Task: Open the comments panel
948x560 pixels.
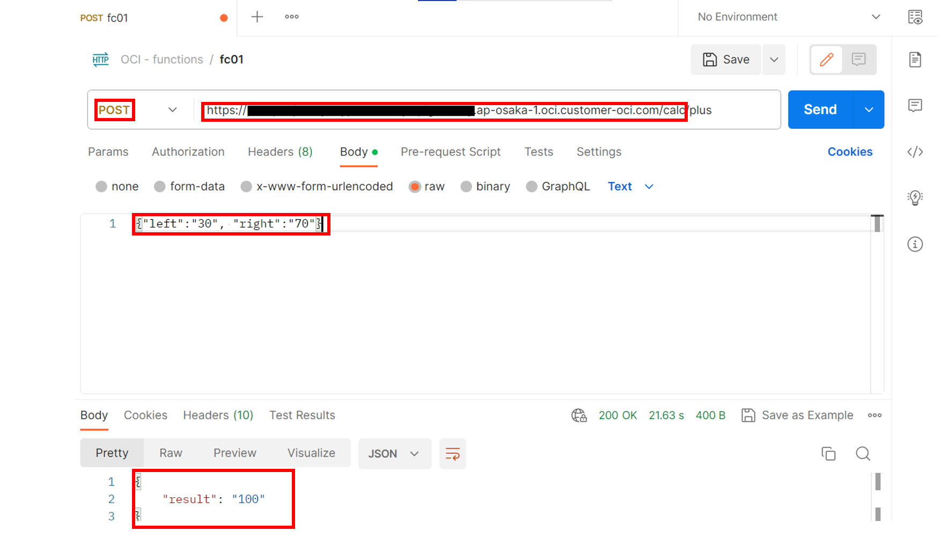Action: tap(915, 106)
